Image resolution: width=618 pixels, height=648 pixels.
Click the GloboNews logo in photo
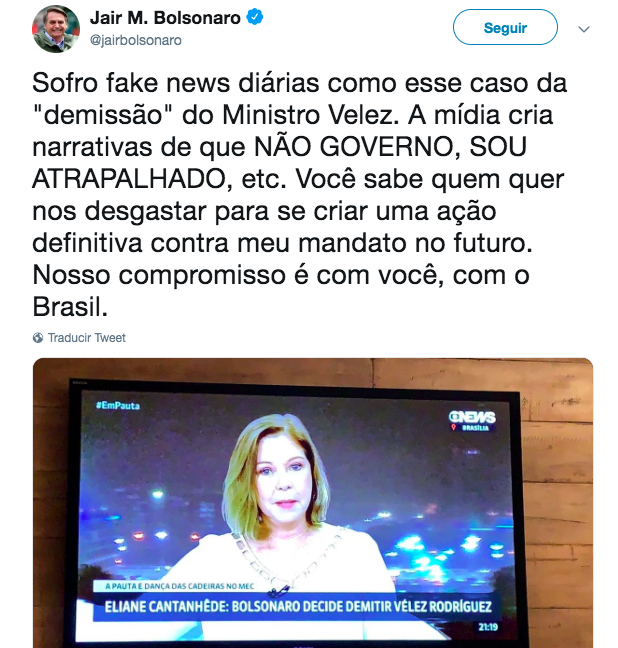coord(472,417)
